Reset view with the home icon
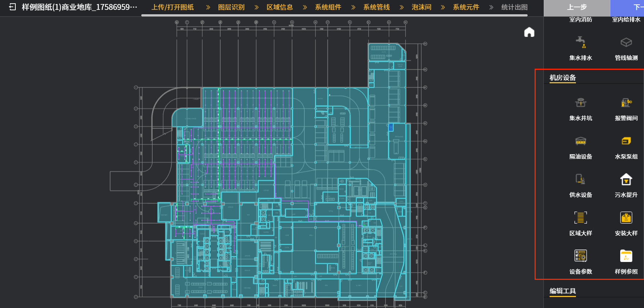The width and height of the screenshot is (644, 308). click(x=529, y=32)
